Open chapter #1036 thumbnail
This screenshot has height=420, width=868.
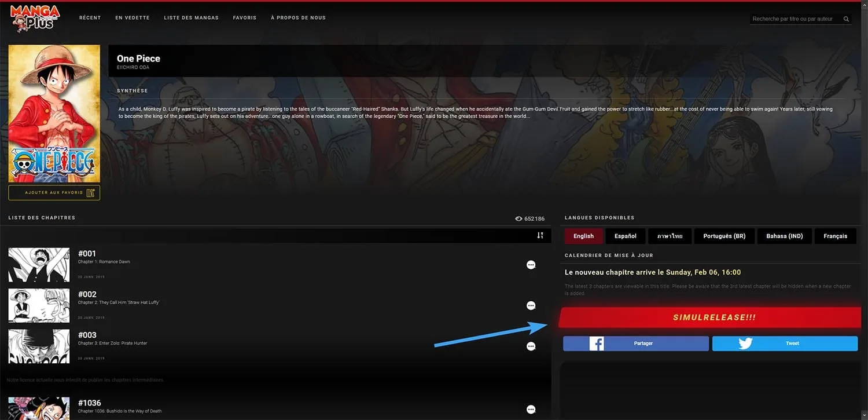tap(39, 408)
